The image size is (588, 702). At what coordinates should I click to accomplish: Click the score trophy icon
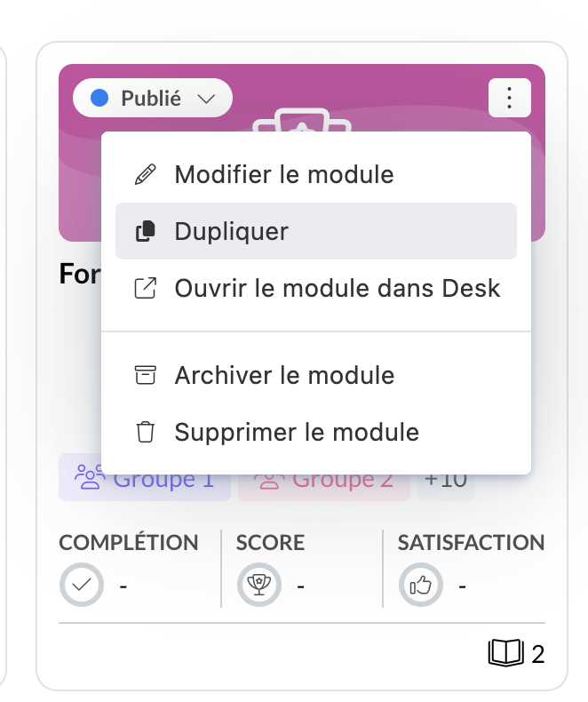259,586
